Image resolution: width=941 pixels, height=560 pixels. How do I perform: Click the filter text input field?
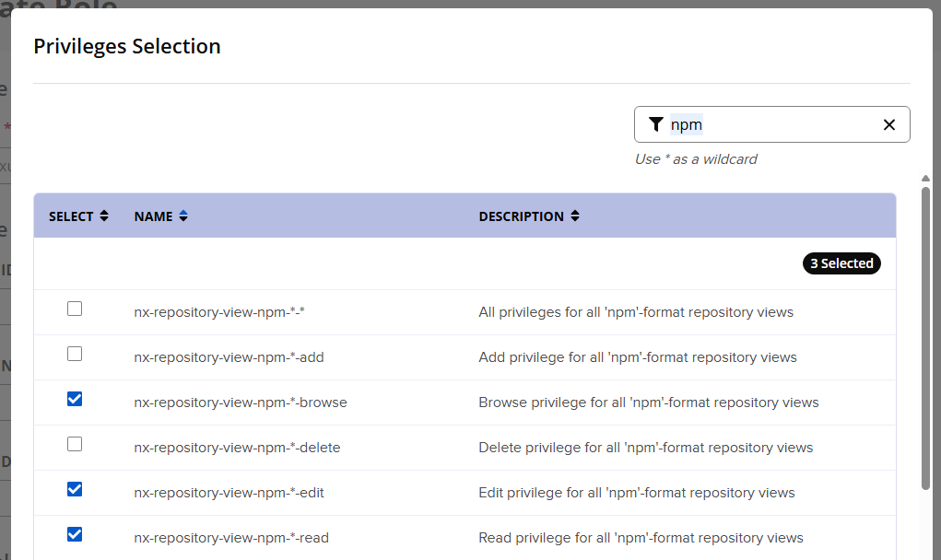coord(770,125)
